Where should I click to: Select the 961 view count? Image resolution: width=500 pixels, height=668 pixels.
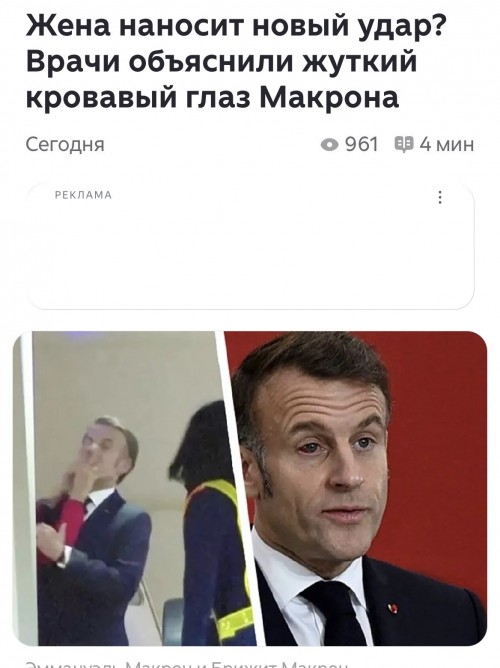(x=362, y=144)
